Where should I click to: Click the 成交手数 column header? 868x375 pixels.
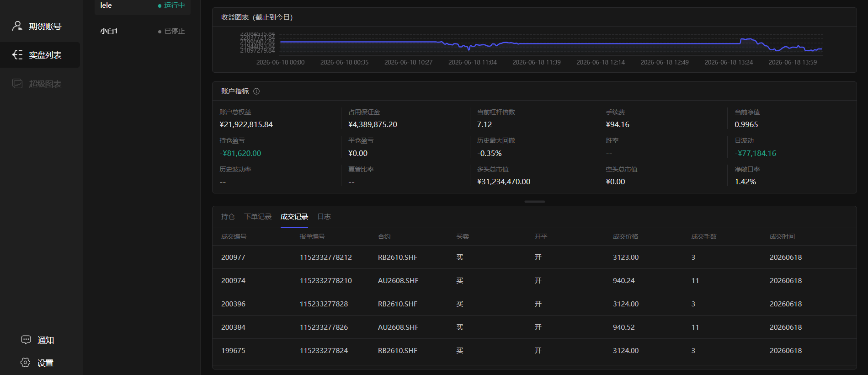click(x=704, y=236)
